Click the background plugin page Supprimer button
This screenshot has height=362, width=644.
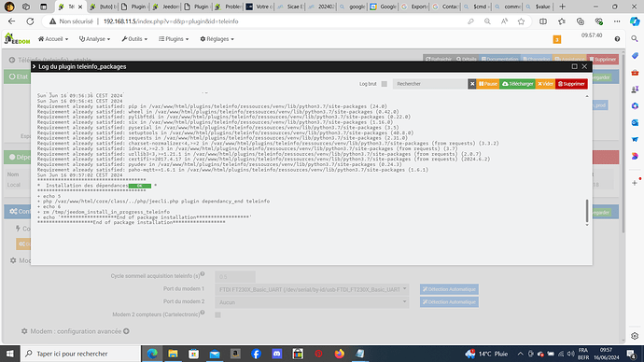[x=603, y=60]
